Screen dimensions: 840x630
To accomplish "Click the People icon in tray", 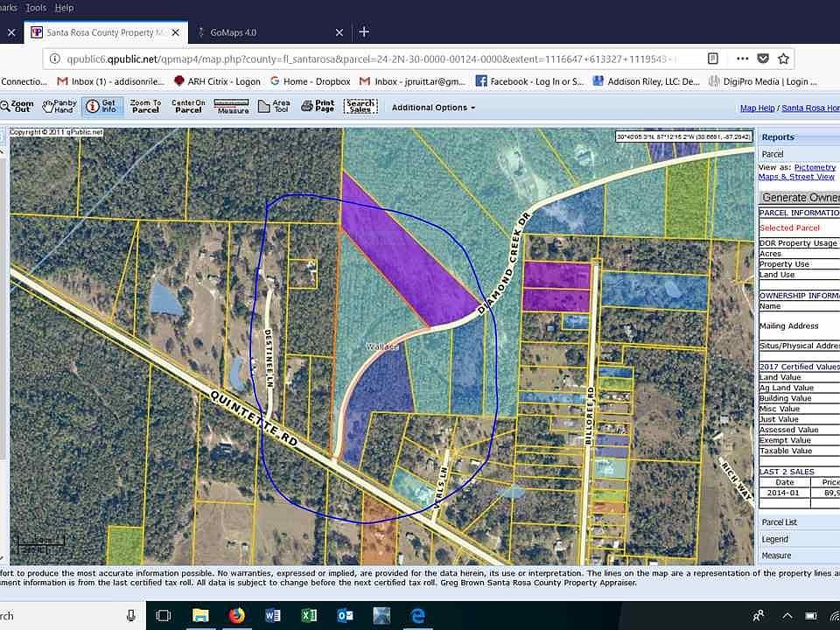I will point(758,616).
